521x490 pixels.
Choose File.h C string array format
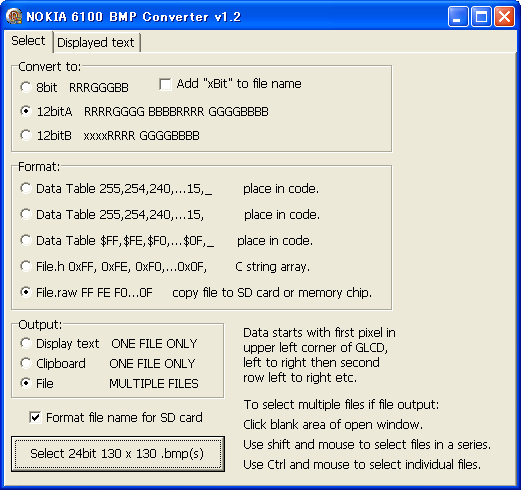tap(26, 266)
